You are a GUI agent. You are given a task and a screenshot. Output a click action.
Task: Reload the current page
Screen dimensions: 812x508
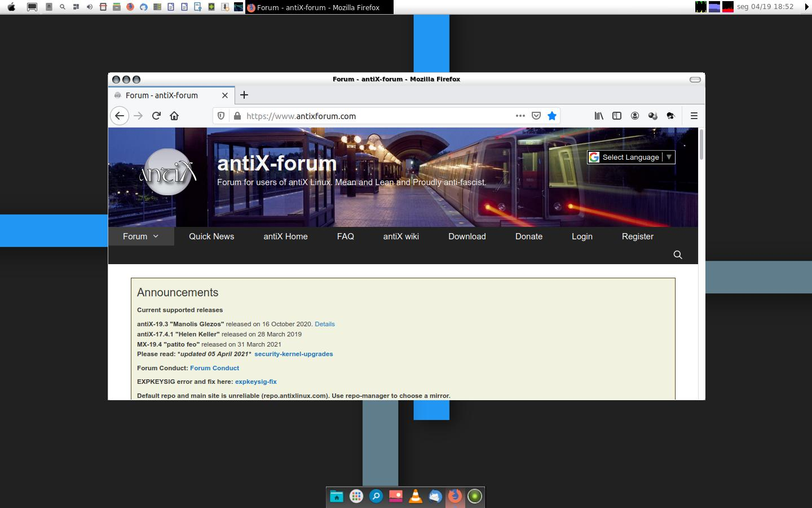click(x=156, y=116)
